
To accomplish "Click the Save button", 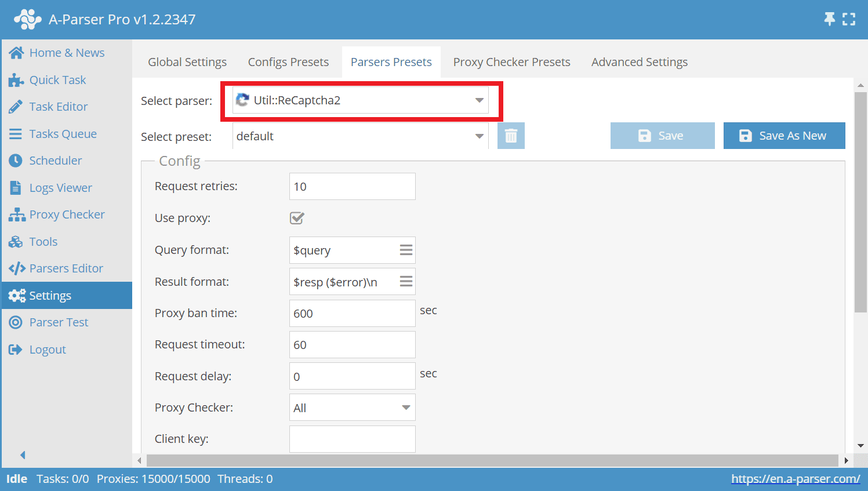I will pos(662,136).
